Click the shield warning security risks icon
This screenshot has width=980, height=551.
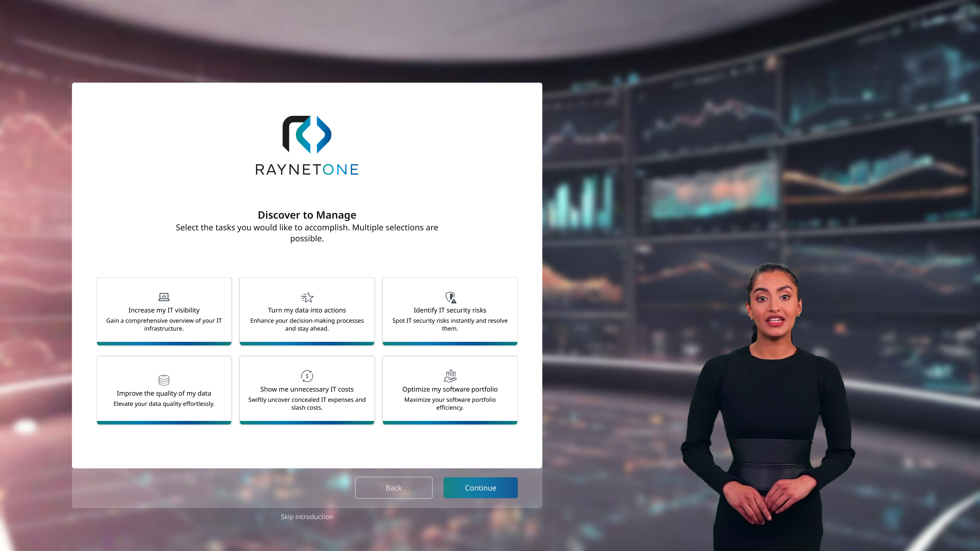(450, 297)
